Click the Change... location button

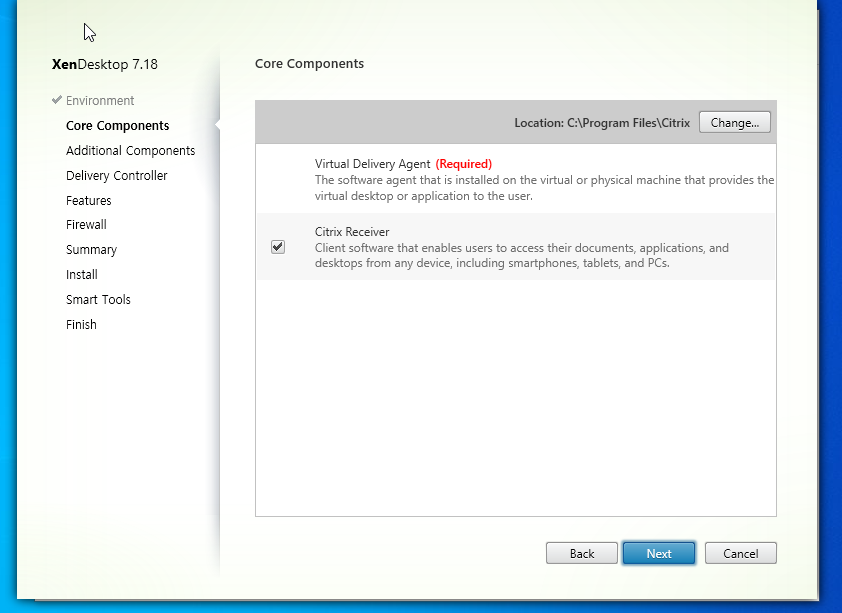click(x=735, y=122)
